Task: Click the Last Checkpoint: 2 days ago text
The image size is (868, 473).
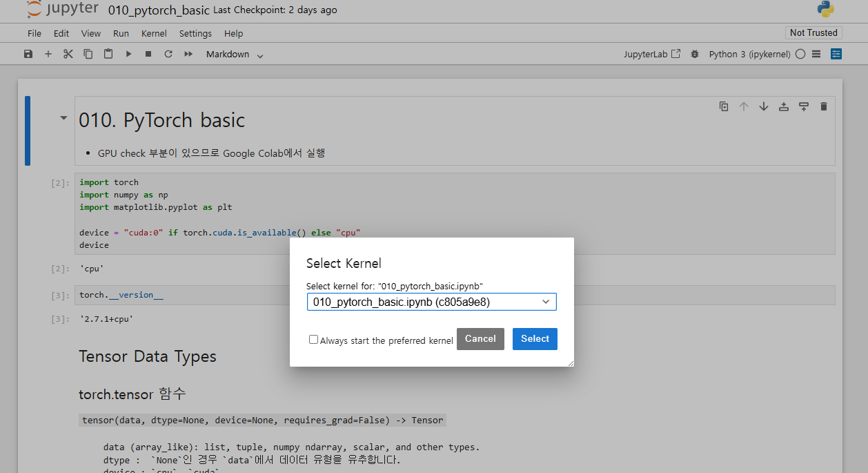Action: [275, 10]
